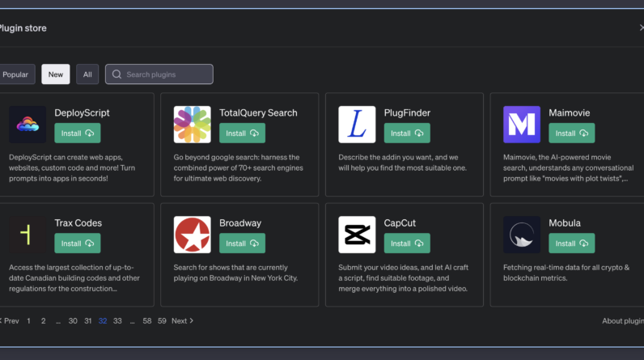The height and width of the screenshot is (360, 644).
Task: Install the Trax Codes plugin
Action: pyautogui.click(x=78, y=244)
